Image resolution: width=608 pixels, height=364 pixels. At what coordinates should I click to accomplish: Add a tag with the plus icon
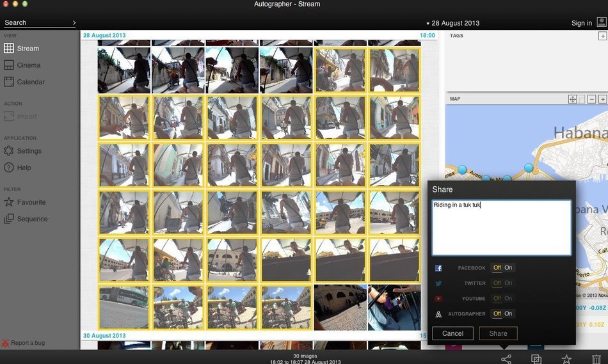[x=602, y=36]
